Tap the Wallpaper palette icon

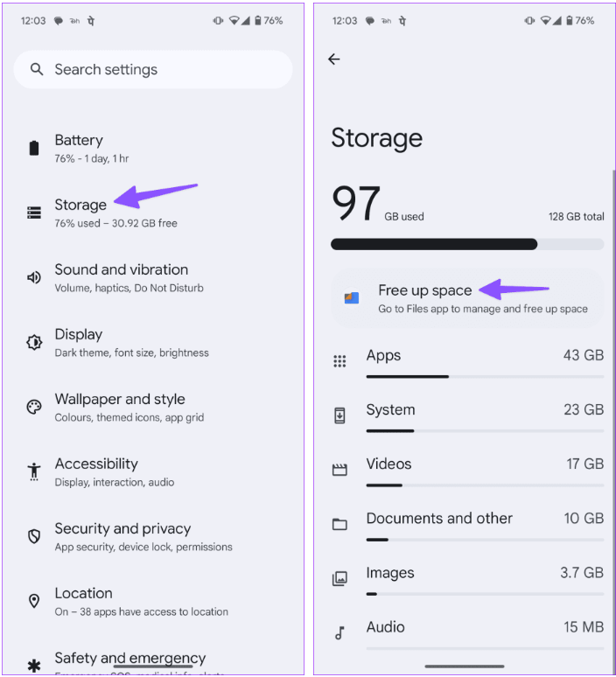(x=34, y=407)
